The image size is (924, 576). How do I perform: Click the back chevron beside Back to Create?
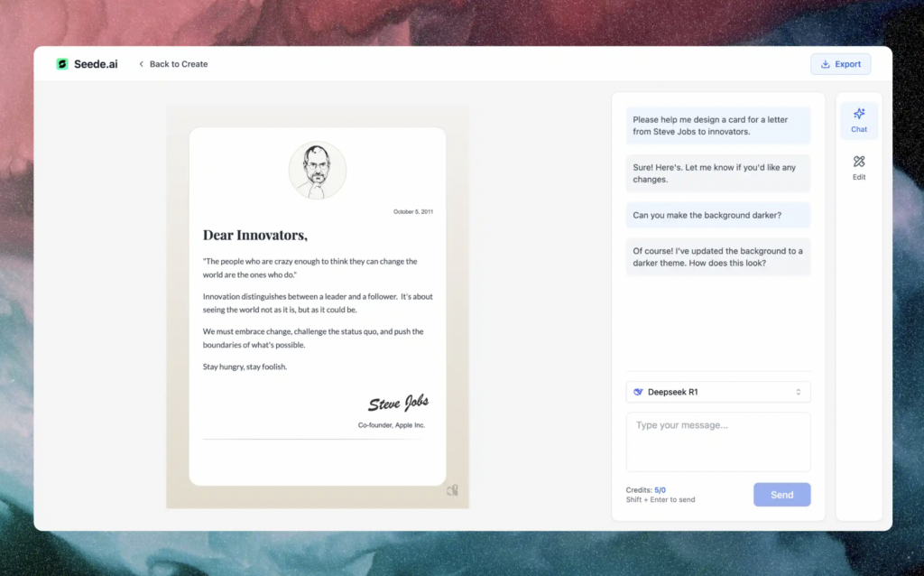(142, 64)
